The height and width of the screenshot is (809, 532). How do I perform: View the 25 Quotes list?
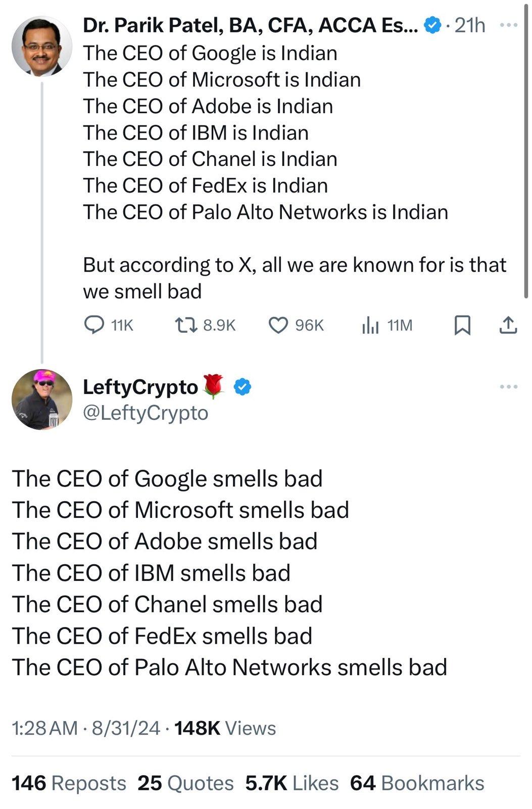[185, 783]
